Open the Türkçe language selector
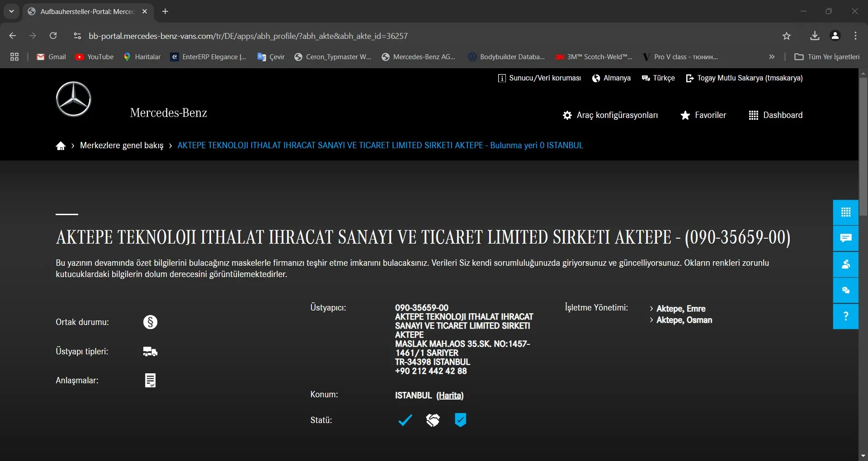The image size is (868, 461). 658,78
